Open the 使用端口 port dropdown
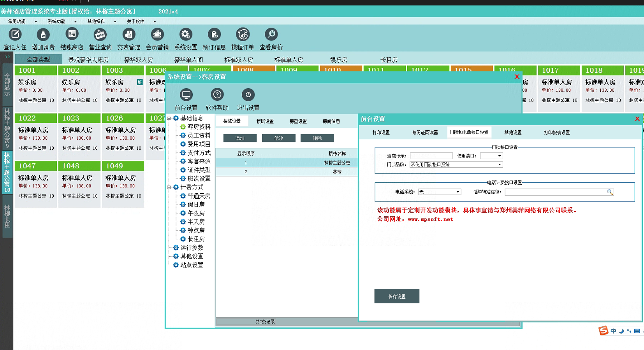Viewport: 644px width, 350px height. pos(499,156)
